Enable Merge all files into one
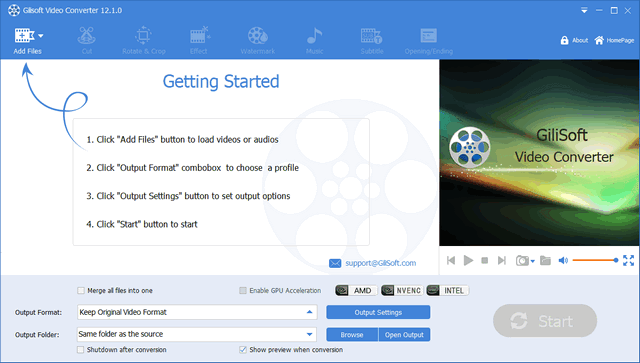This screenshot has width=640, height=363. point(81,291)
